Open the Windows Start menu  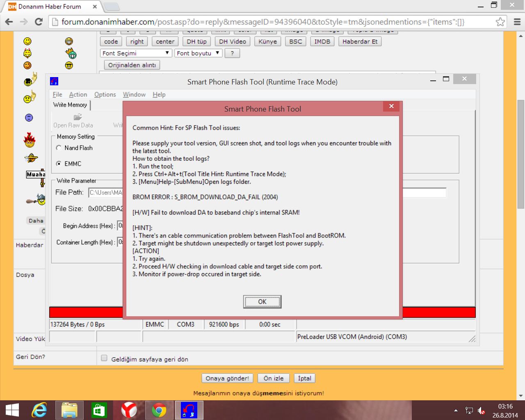click(12, 410)
